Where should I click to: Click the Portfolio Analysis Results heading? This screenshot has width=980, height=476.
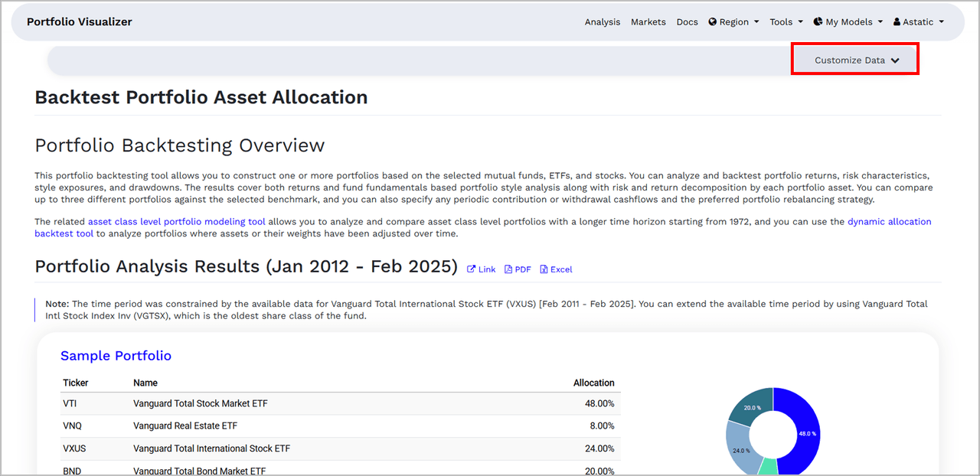click(247, 267)
